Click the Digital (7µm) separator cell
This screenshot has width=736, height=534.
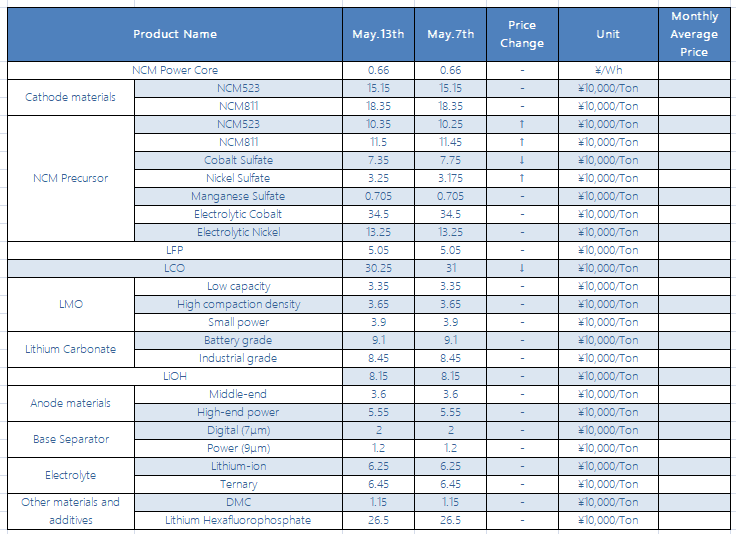tap(238, 430)
